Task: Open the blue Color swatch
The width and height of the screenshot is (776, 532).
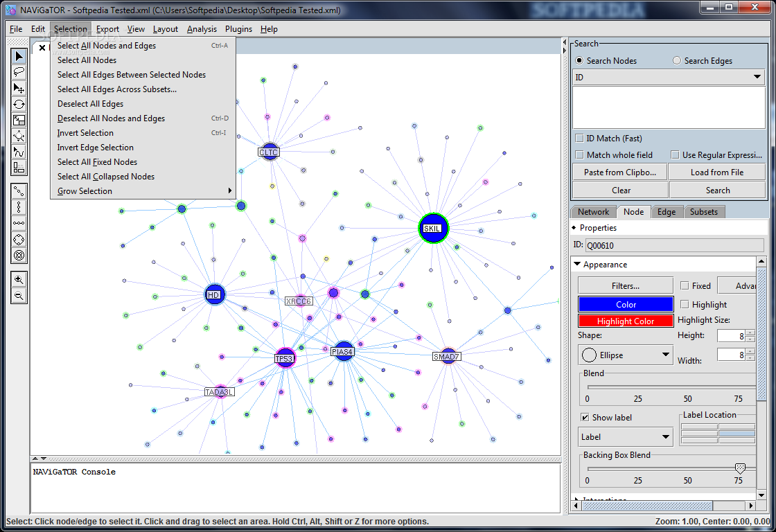Action: 626,304
